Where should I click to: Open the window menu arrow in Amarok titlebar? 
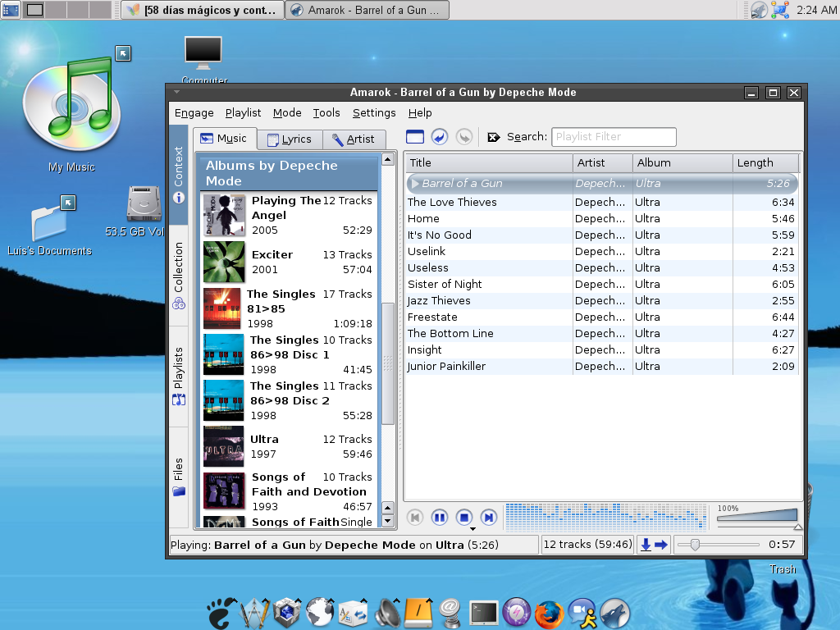pos(177,92)
